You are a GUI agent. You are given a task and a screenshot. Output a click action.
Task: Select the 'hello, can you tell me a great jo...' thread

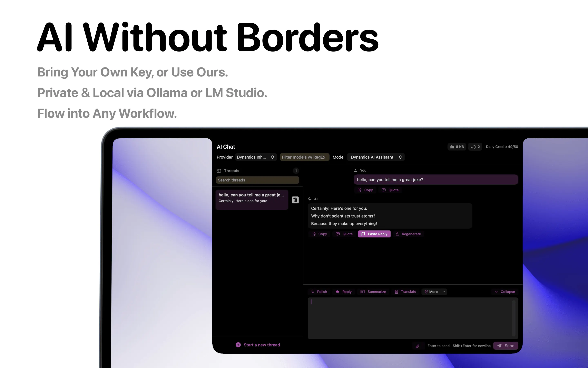tap(252, 200)
